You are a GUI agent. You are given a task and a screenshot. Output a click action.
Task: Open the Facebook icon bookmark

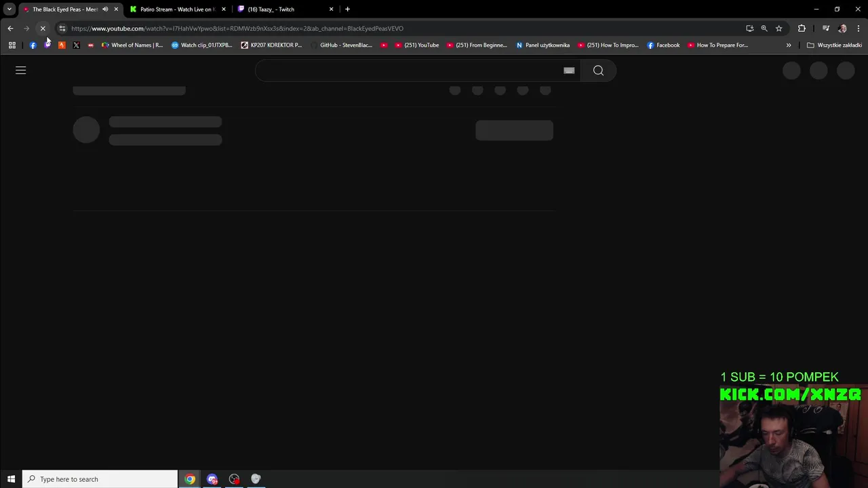click(x=33, y=45)
